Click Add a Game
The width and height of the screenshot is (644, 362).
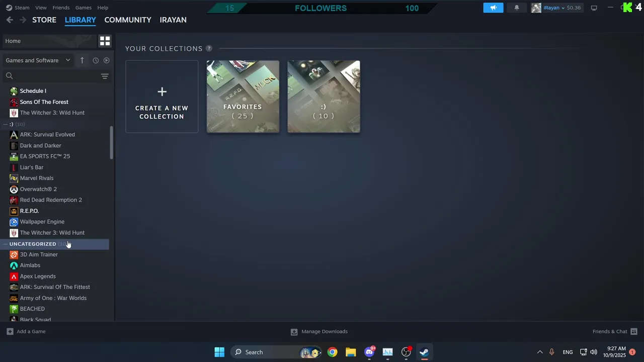26,331
